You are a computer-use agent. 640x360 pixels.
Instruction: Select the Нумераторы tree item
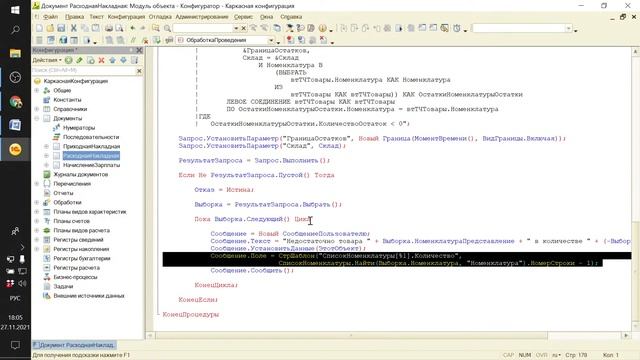pos(79,128)
